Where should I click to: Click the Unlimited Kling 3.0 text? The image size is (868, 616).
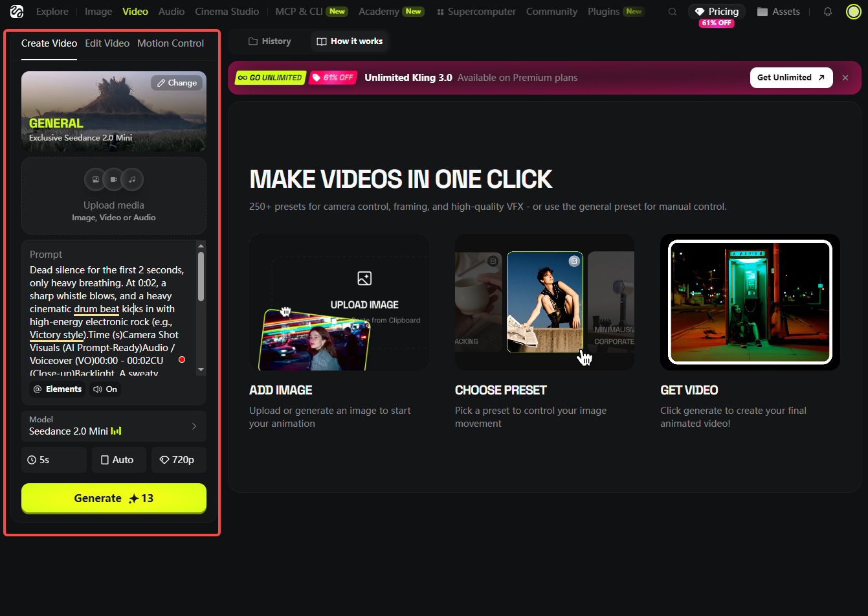coord(408,78)
